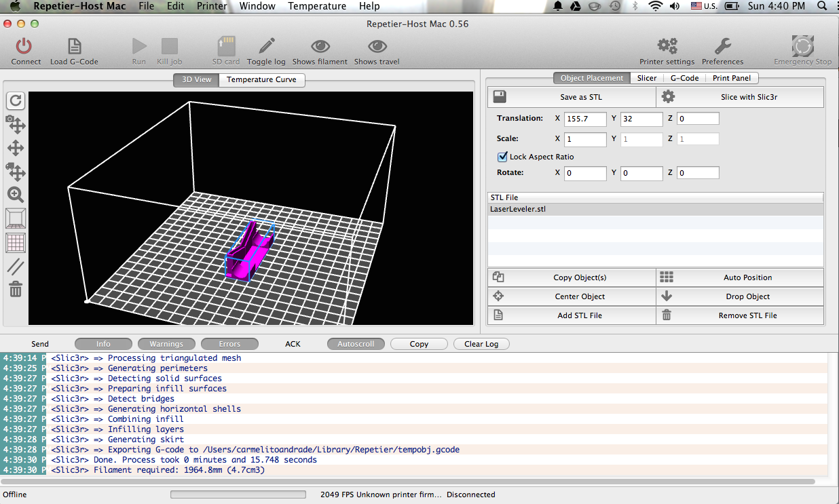Select the plain four-arrow move viewpoint tool

[x=16, y=148]
